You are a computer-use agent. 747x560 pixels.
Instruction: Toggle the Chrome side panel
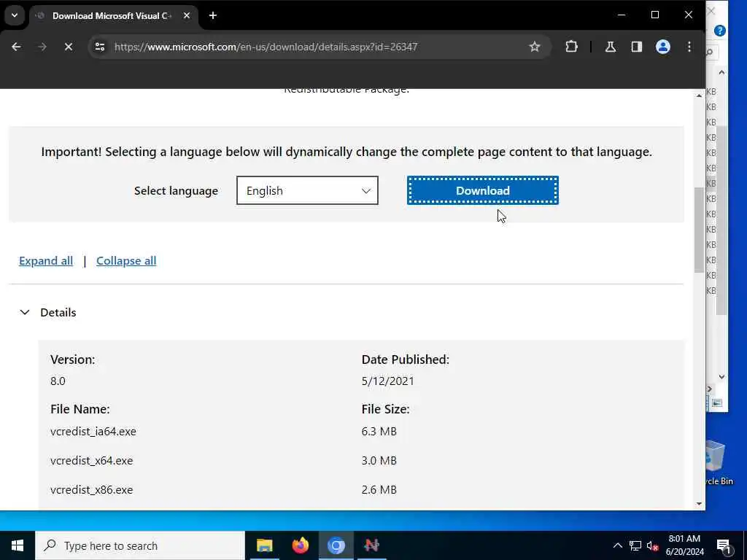tap(636, 47)
